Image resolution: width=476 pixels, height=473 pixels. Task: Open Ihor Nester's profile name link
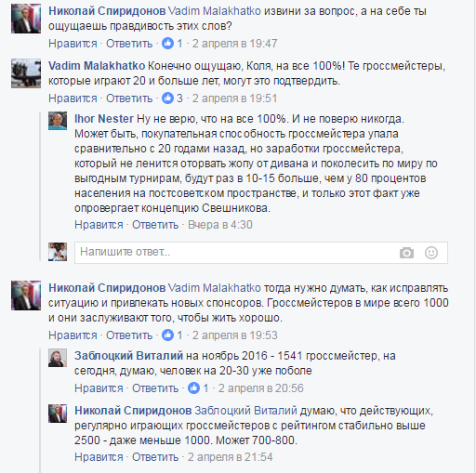pyautogui.click(x=104, y=119)
